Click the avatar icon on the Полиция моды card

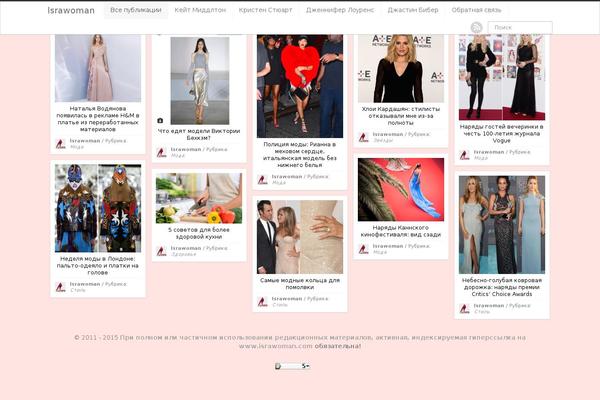[262, 180]
